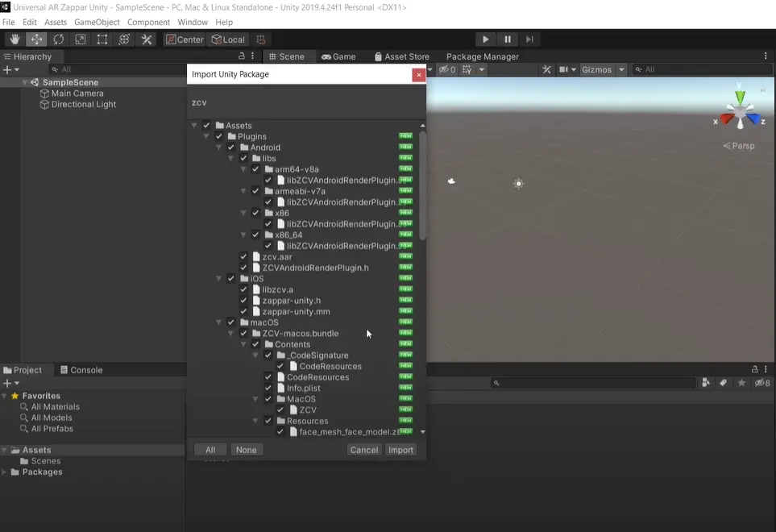The width and height of the screenshot is (776, 532).
Task: Open the Component menu
Action: coord(148,23)
